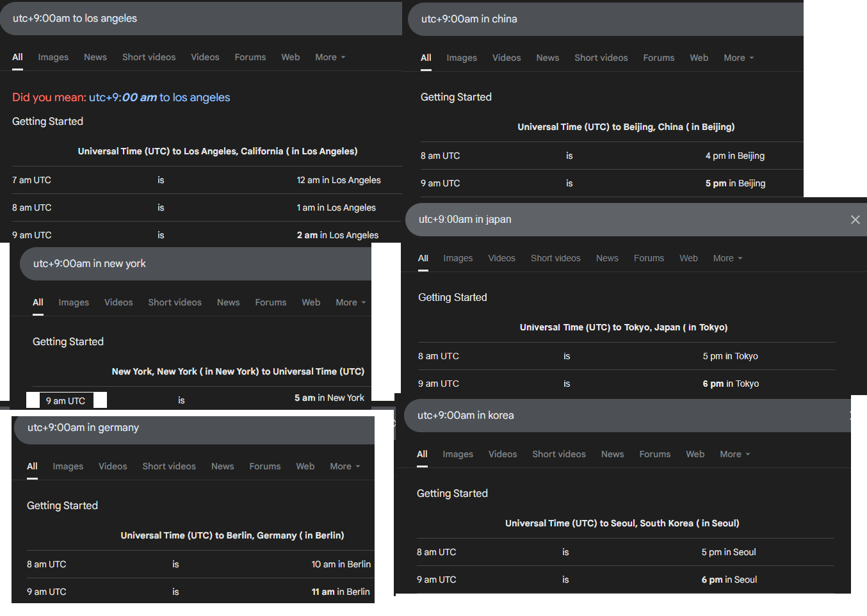The width and height of the screenshot is (867, 616).
Task: Click '6 pm in Tokyo' result cell
Action: 731,384
